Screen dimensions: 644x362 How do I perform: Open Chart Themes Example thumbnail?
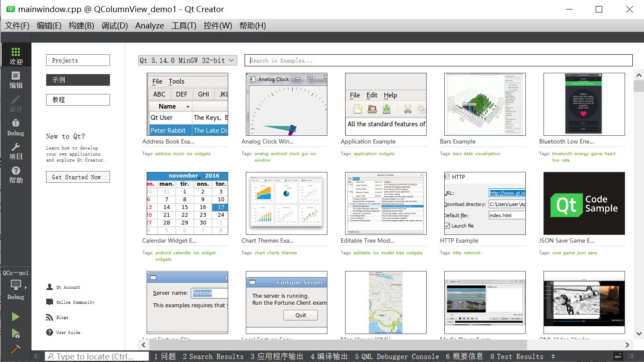point(286,203)
